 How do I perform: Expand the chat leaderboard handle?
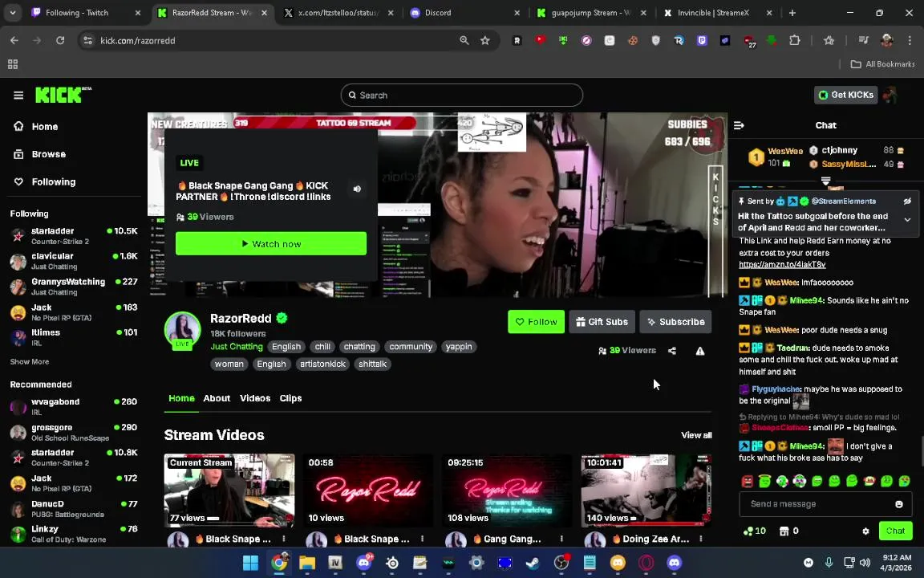coord(825,180)
